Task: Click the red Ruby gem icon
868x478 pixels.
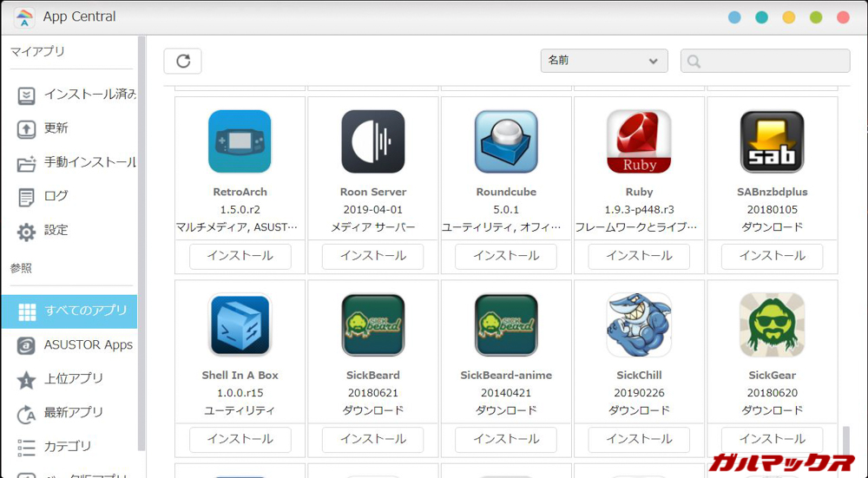Action: [639, 141]
